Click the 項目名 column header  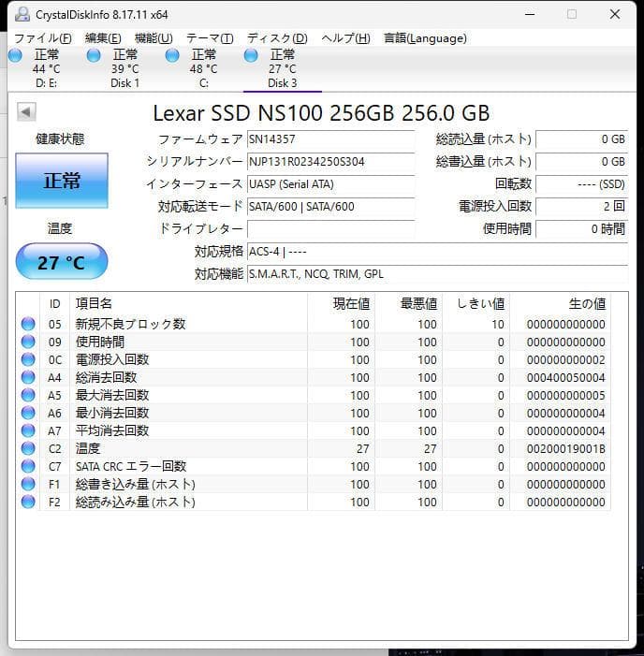click(x=188, y=304)
